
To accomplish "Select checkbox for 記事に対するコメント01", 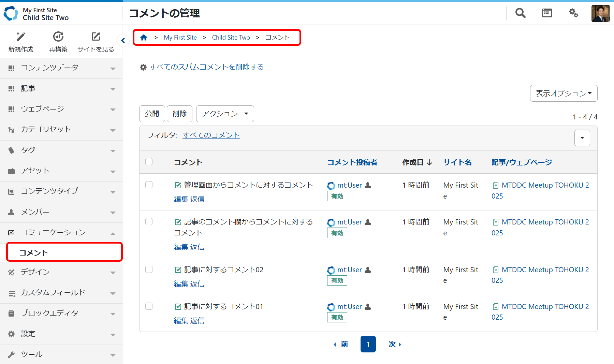I will (149, 306).
